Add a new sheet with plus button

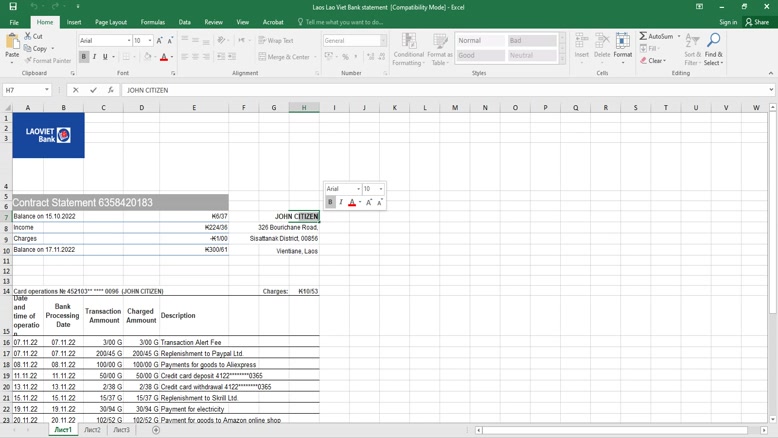pyautogui.click(x=156, y=430)
